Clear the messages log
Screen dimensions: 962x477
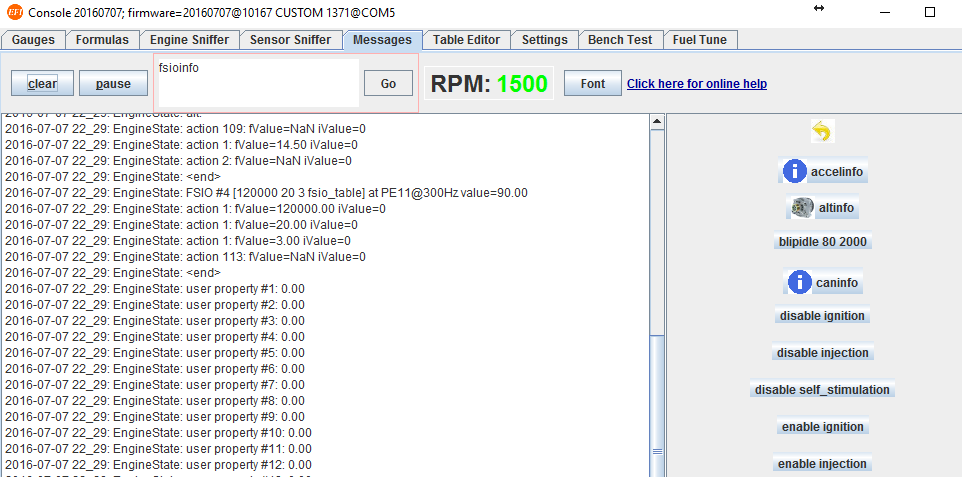click(x=42, y=84)
